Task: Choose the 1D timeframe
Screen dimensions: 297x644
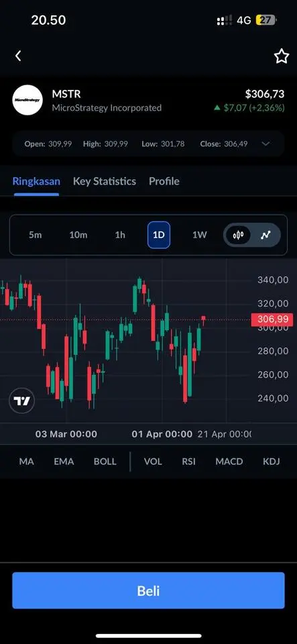Action: pos(159,235)
